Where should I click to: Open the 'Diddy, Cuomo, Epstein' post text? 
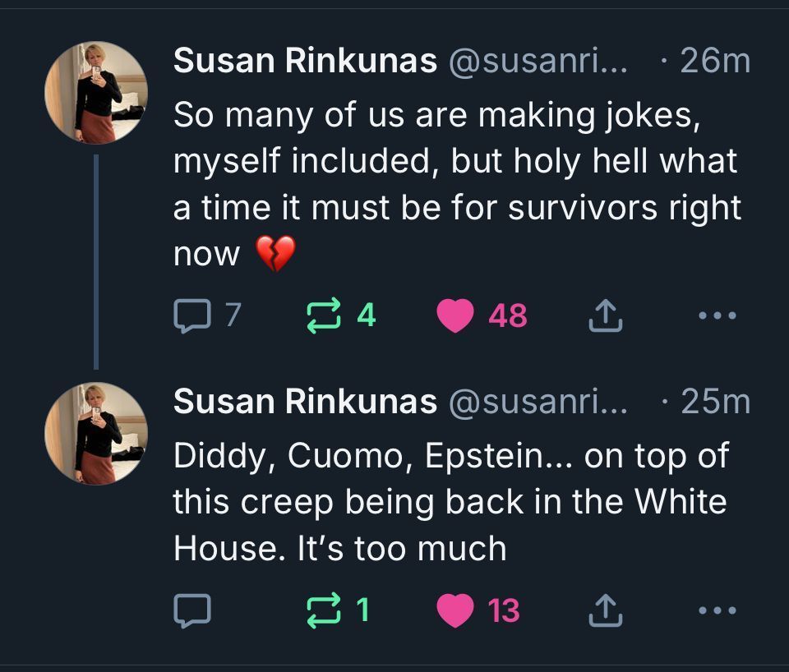tap(451, 502)
